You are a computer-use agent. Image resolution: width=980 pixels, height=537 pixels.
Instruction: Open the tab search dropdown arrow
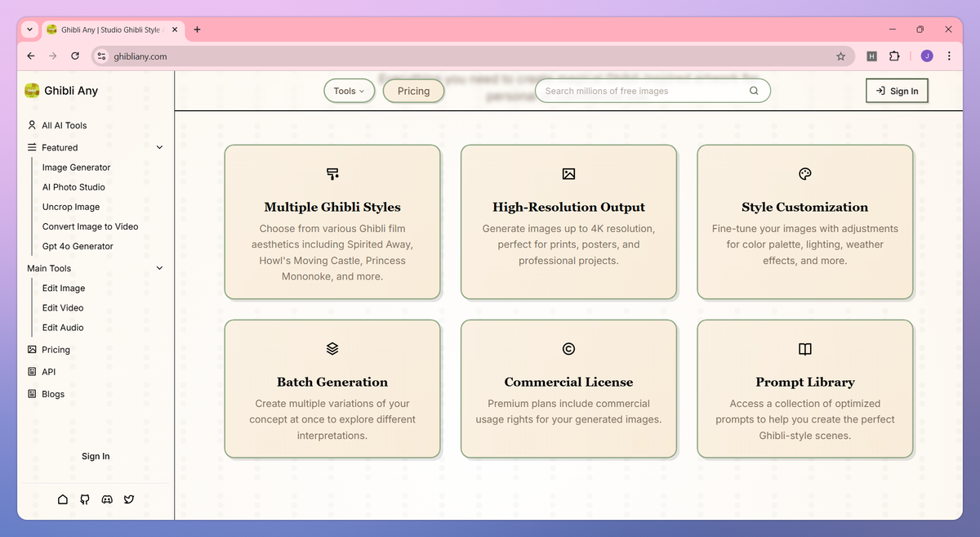click(x=29, y=29)
